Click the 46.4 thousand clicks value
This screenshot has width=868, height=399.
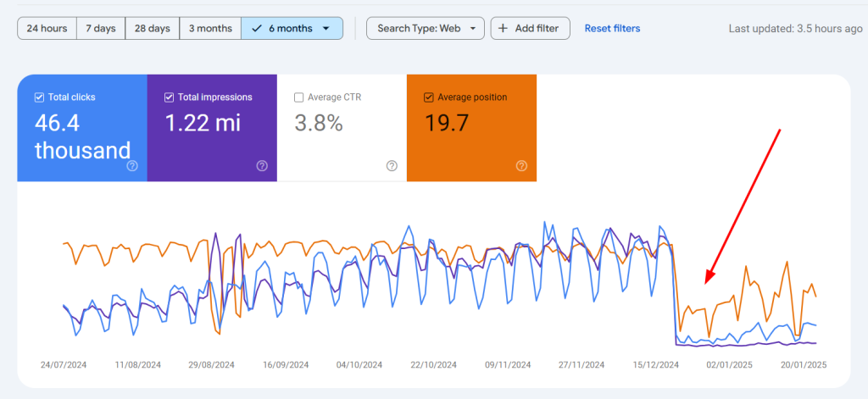pos(82,136)
